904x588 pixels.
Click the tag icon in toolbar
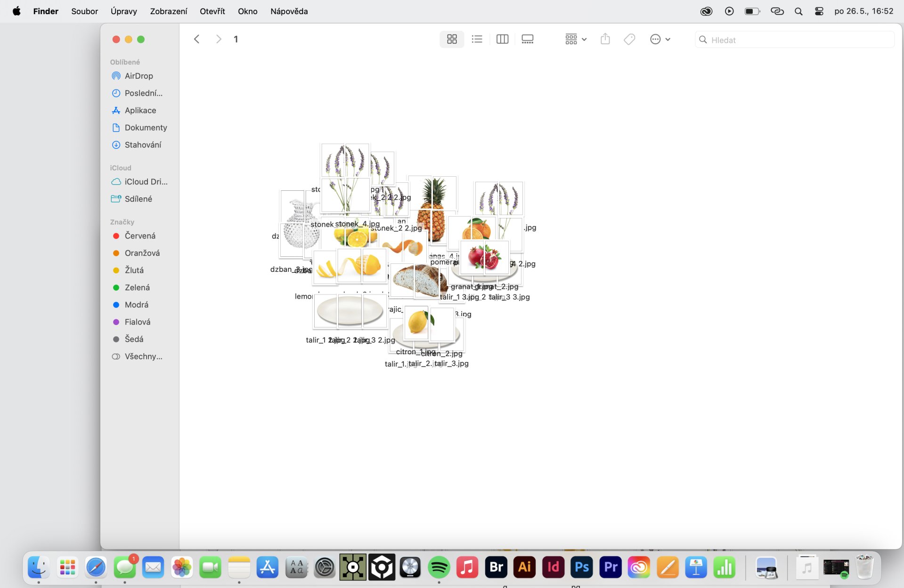click(x=629, y=40)
